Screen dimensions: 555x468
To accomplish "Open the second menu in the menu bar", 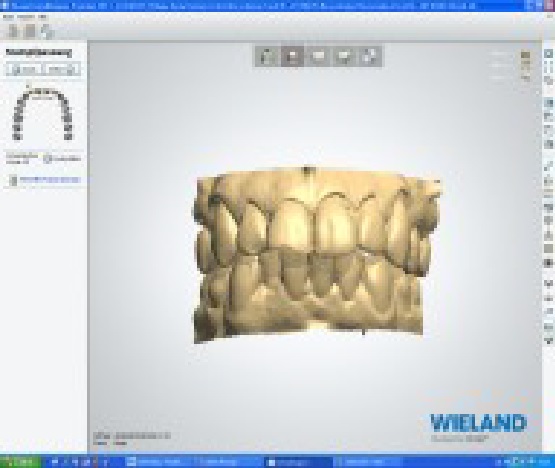I will pyautogui.click(x=25, y=17).
